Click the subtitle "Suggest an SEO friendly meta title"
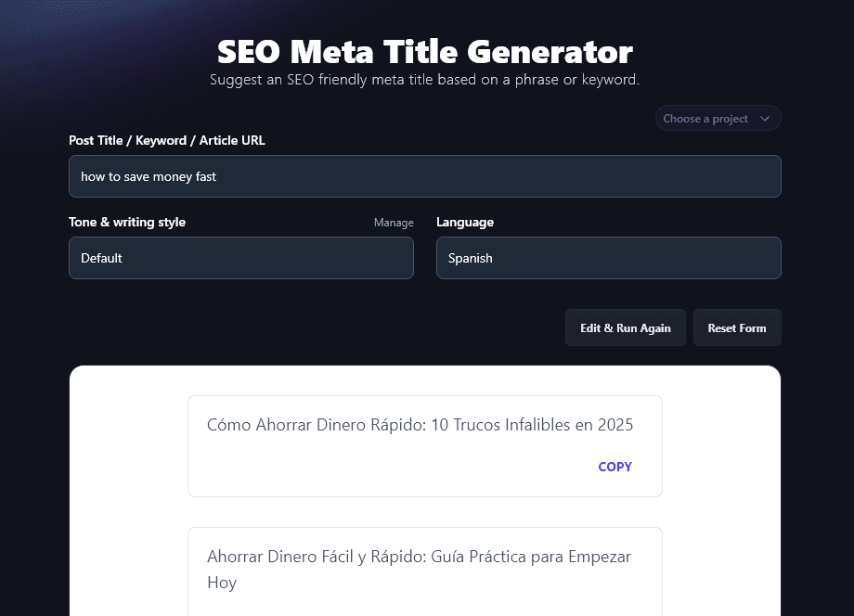 pos(424,80)
